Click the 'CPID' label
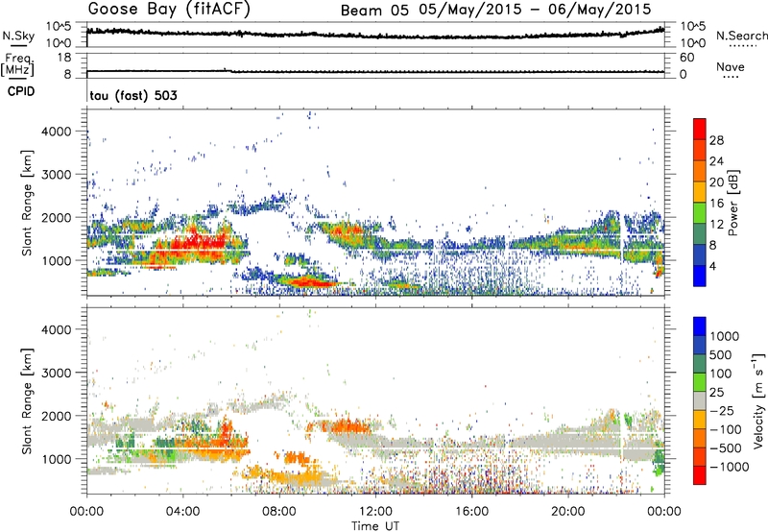 (x=21, y=91)
